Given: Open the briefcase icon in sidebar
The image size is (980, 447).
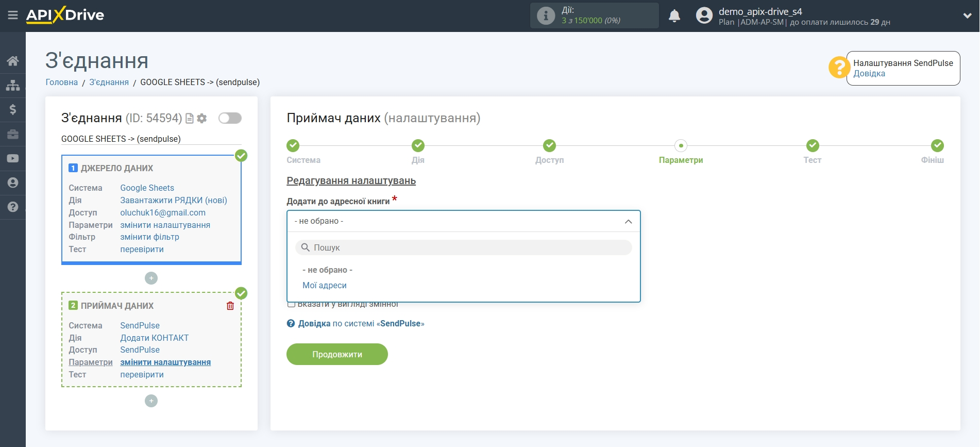Looking at the screenshot, I should pos(13,134).
